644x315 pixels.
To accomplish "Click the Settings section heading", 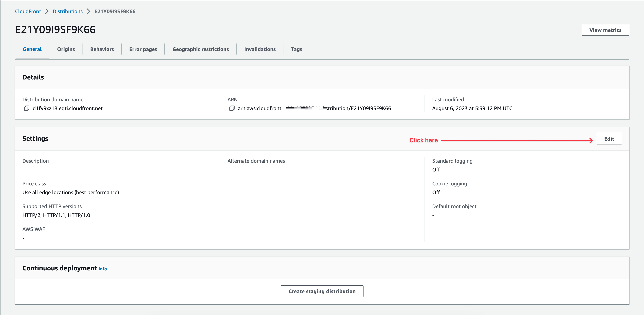I will 35,139.
